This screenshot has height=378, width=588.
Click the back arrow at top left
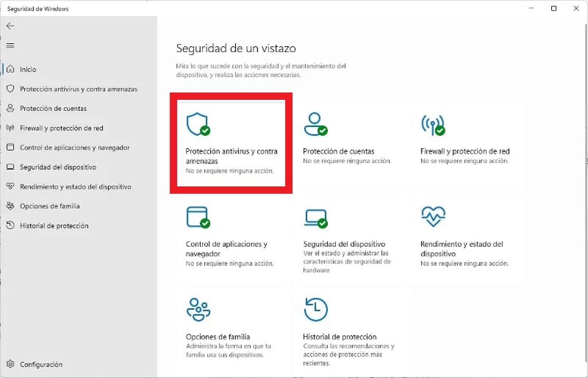[11, 26]
